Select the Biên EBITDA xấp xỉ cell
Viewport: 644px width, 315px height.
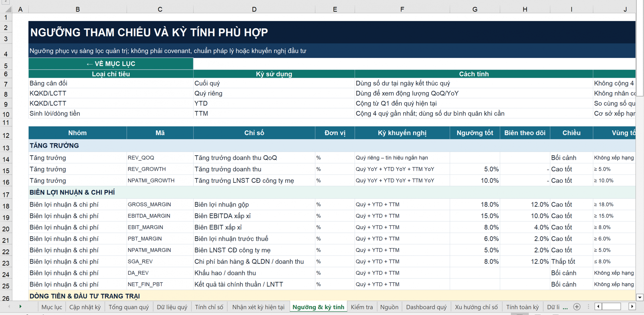(x=254, y=216)
